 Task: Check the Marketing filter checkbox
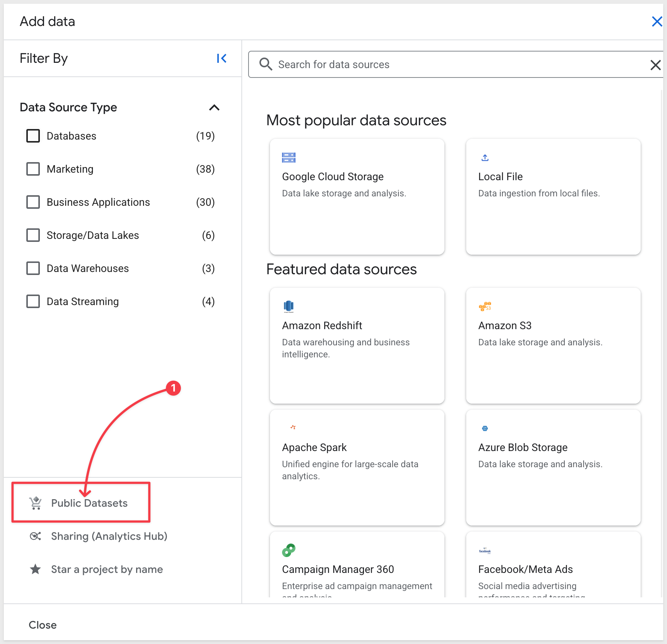(x=33, y=169)
